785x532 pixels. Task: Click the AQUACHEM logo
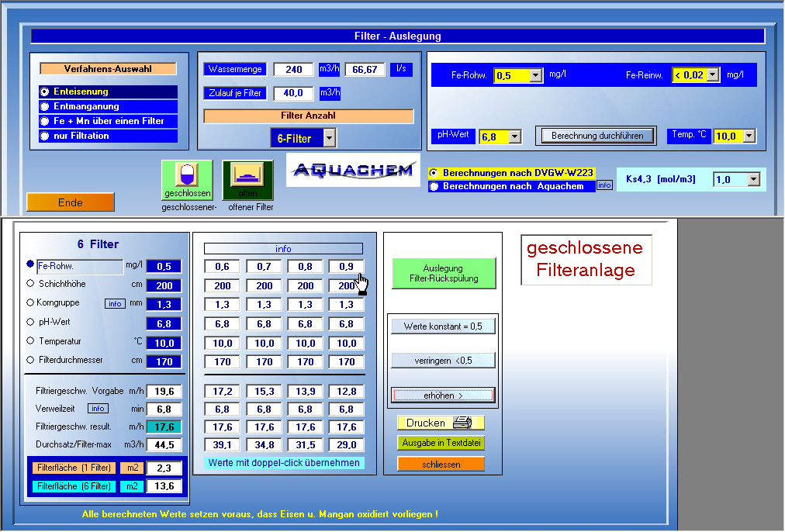click(x=353, y=169)
